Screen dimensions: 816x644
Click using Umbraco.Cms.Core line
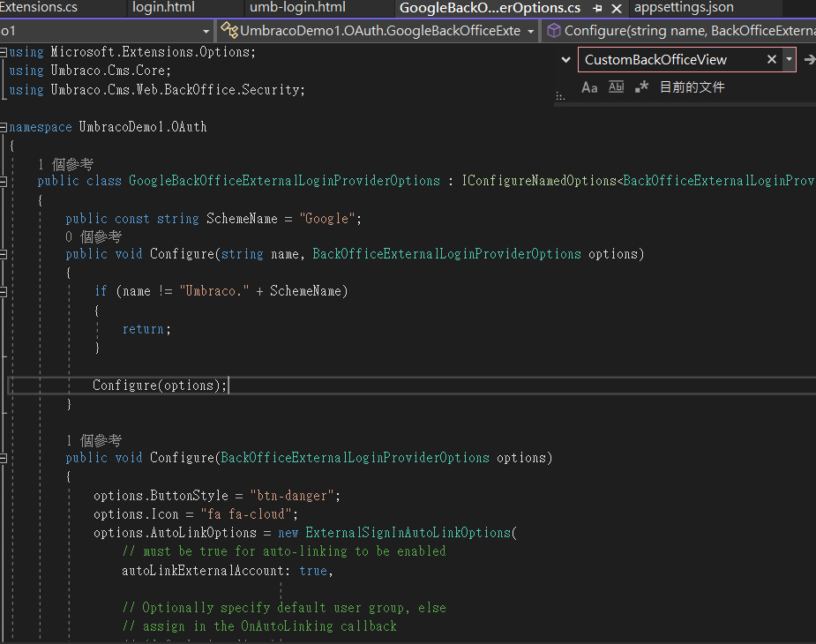(x=90, y=71)
